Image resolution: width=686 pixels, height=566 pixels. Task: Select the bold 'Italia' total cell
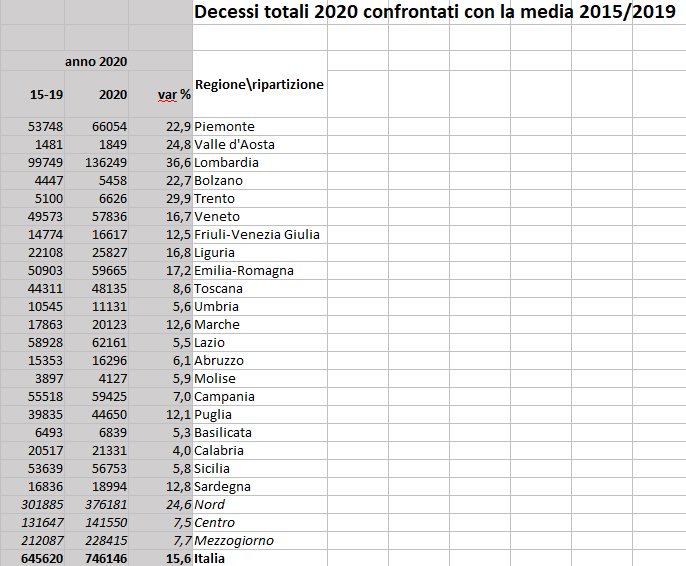[260, 558]
